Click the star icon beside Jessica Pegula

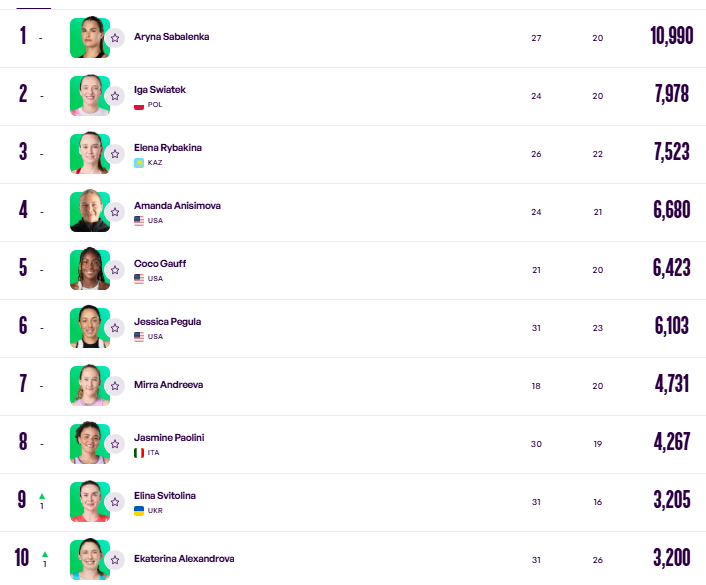click(115, 328)
